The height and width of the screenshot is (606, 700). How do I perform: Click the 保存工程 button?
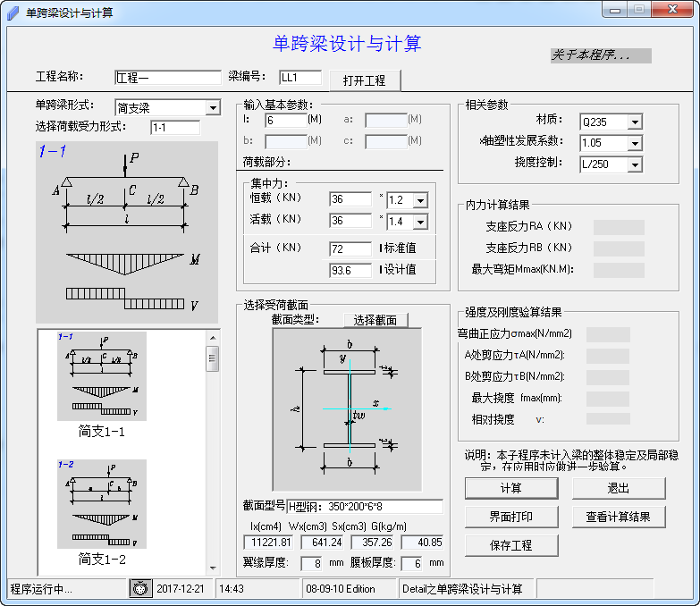tap(510, 545)
